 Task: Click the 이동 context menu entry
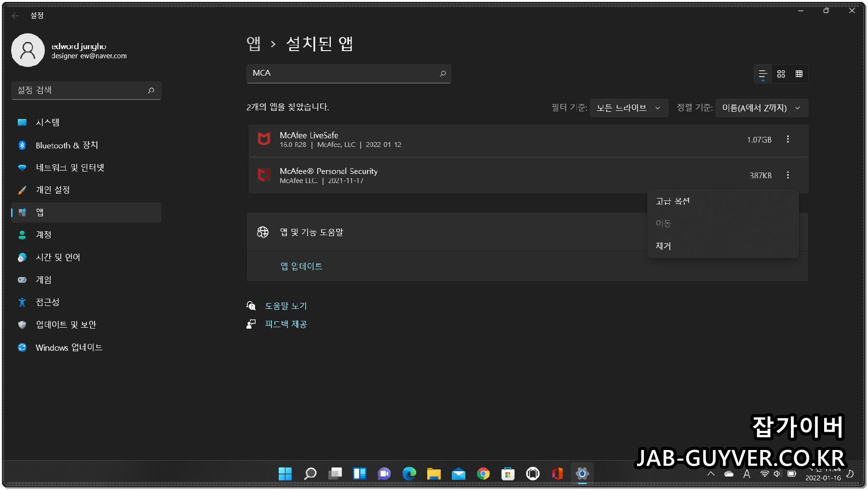(723, 224)
